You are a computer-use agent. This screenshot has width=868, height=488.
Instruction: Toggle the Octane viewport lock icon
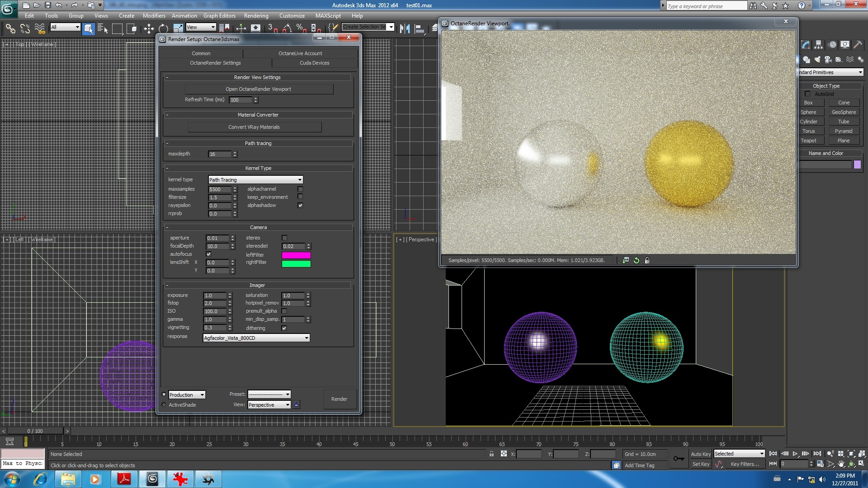tap(647, 260)
